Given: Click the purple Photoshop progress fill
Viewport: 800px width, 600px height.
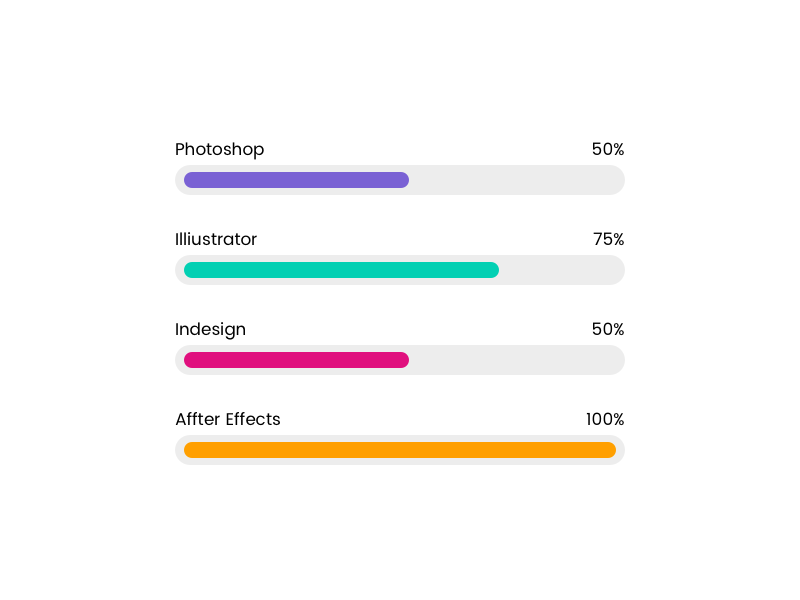Looking at the screenshot, I should click(296, 180).
